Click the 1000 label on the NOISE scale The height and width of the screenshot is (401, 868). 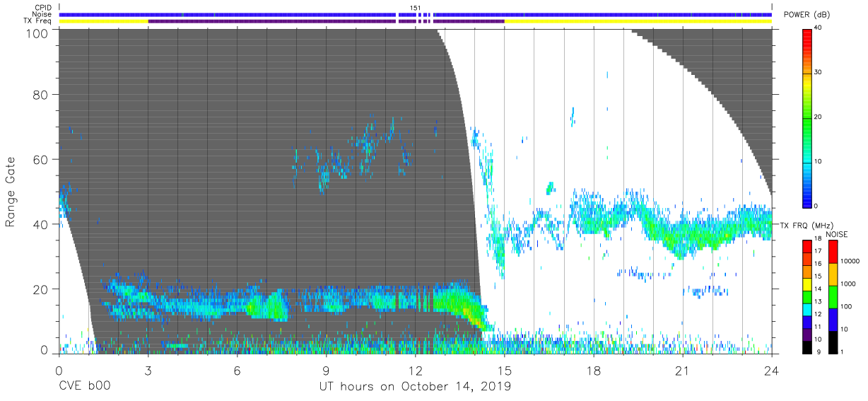pyautogui.click(x=848, y=284)
